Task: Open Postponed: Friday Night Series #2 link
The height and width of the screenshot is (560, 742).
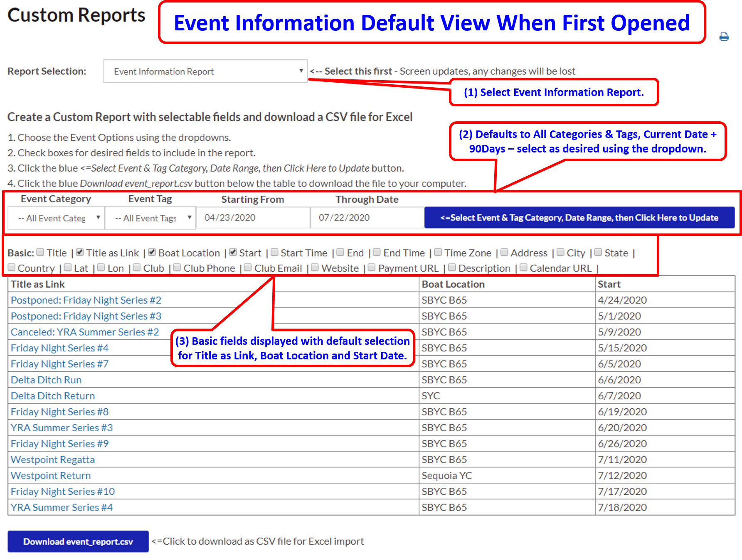Action: click(86, 300)
